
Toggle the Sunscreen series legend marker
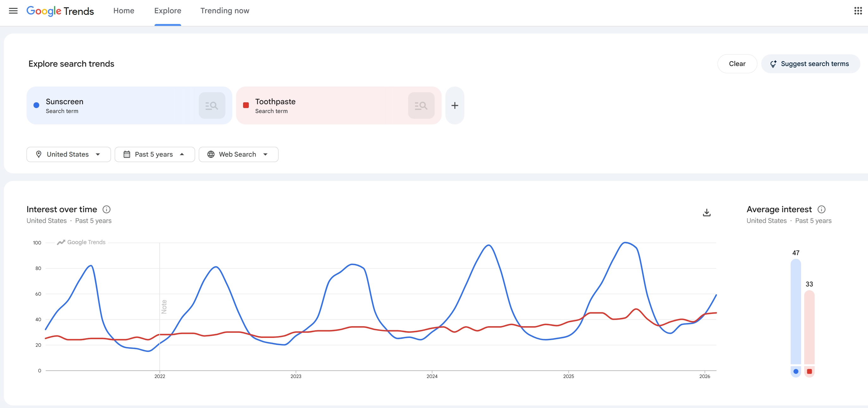[796, 371]
